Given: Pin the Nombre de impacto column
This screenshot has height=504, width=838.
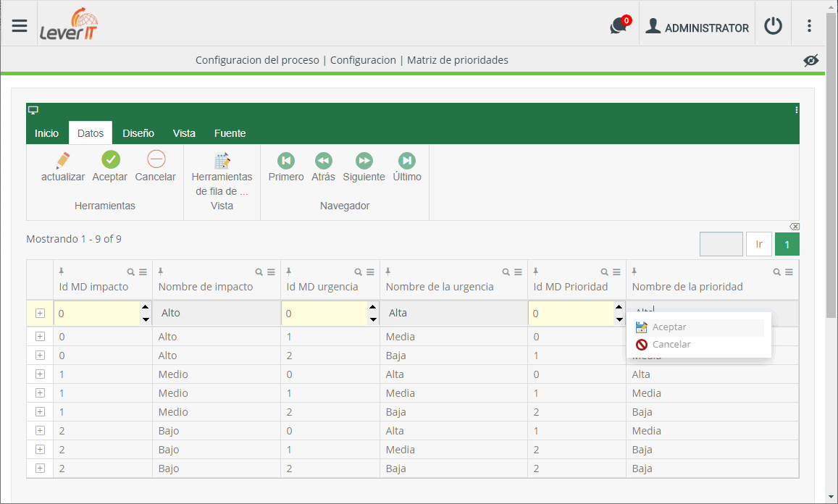Looking at the screenshot, I should [x=160, y=272].
